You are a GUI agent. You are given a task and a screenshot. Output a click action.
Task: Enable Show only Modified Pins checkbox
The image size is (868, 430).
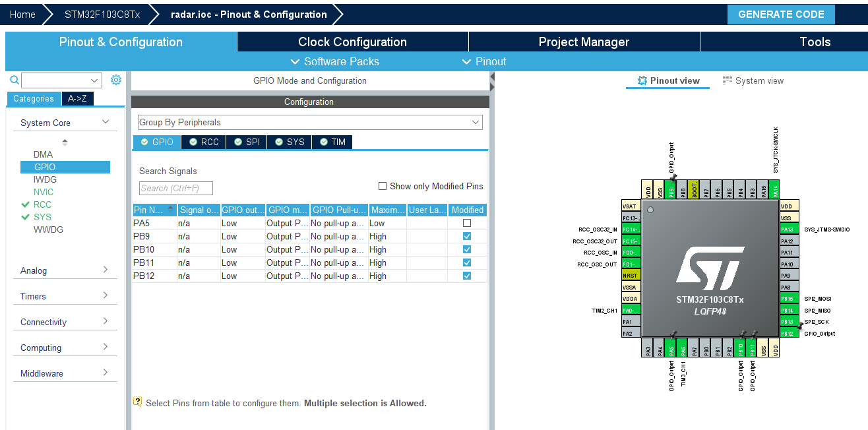[383, 186]
